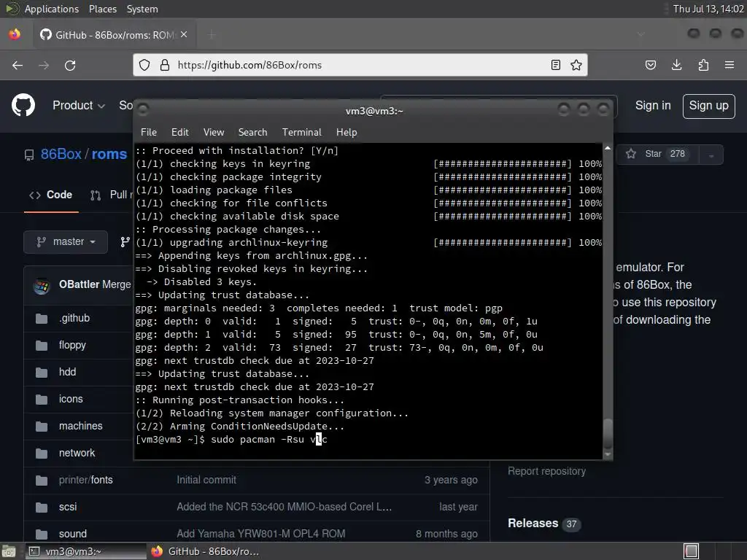The image size is (747, 560).
Task: Click the hdd folder icon
Action: pyautogui.click(x=42, y=372)
